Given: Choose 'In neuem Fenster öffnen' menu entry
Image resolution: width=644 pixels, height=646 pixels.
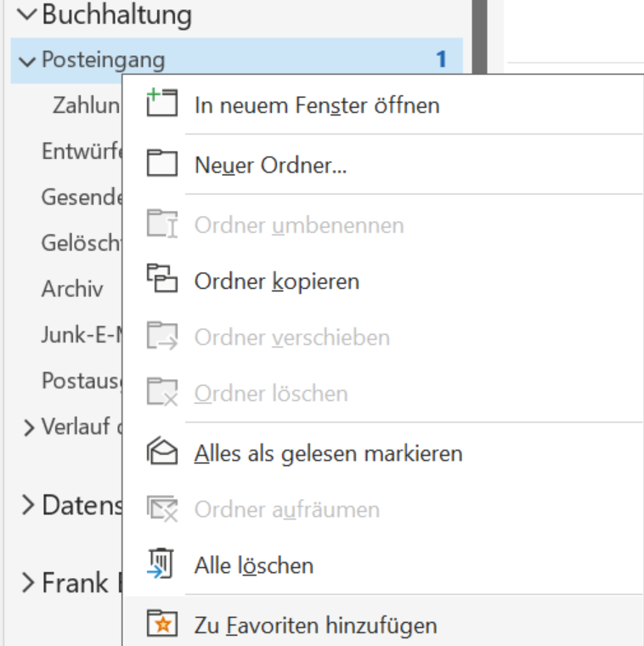Looking at the screenshot, I should coord(317,105).
